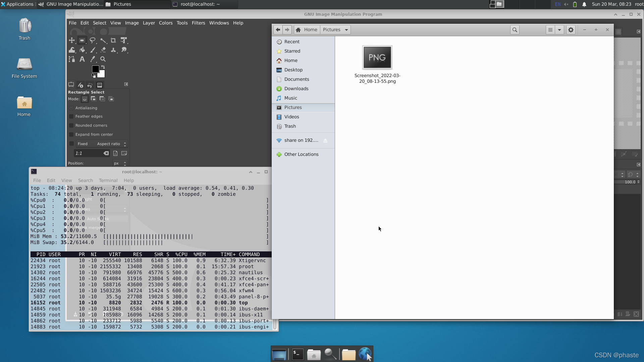Select the Paintbrush tool
644x362 pixels.
tap(93, 50)
